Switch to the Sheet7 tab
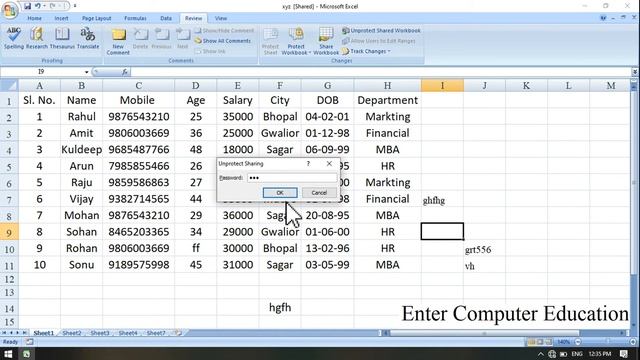Screen dimensions: 640x360 pos(156,333)
